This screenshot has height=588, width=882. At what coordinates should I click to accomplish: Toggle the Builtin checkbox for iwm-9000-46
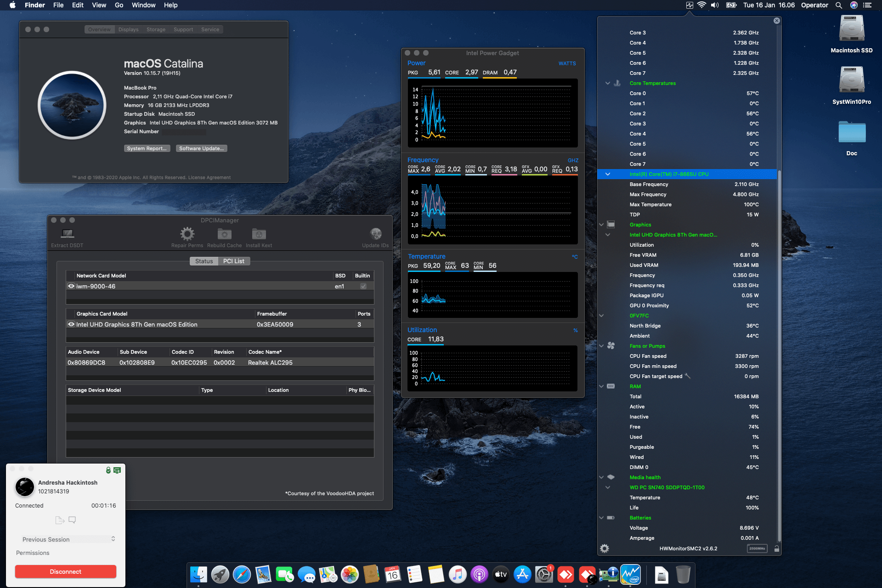click(x=363, y=286)
